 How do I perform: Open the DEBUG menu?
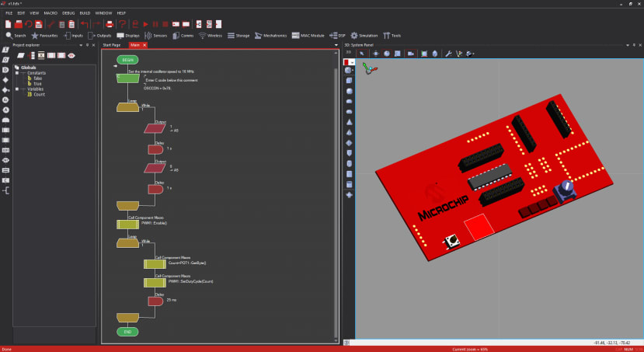[x=68, y=13]
